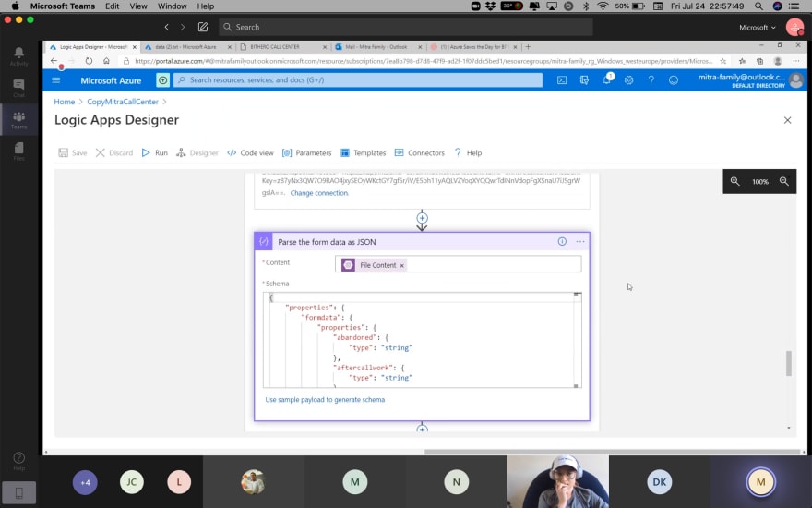Click Use sample payload to generate schema
This screenshot has width=812, height=508.
pyautogui.click(x=325, y=400)
